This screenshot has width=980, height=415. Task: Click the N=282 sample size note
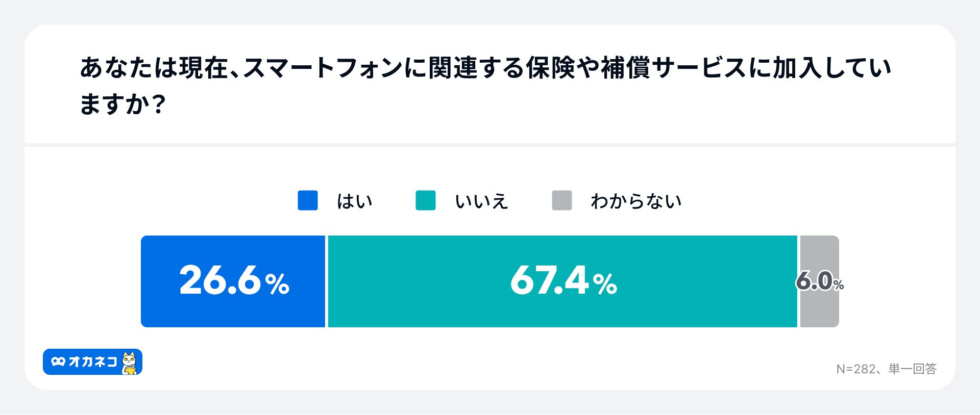(x=855, y=369)
